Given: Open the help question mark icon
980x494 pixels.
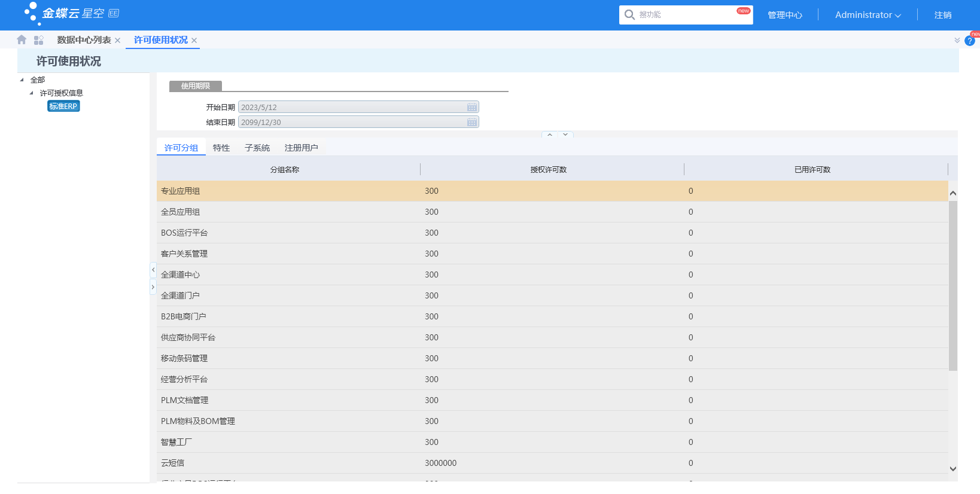Looking at the screenshot, I should 970,41.
